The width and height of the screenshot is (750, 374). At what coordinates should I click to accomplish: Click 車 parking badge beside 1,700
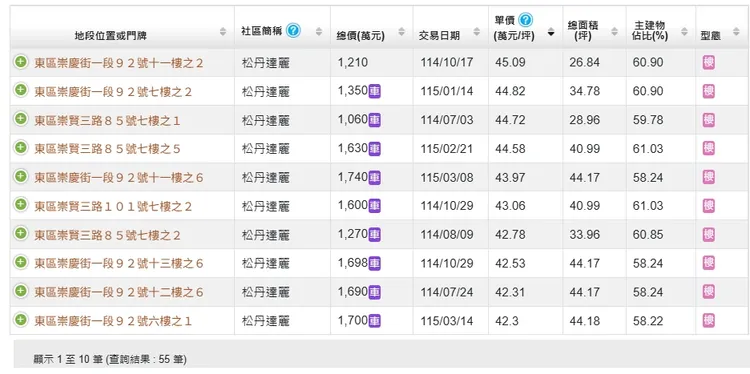tap(375, 320)
